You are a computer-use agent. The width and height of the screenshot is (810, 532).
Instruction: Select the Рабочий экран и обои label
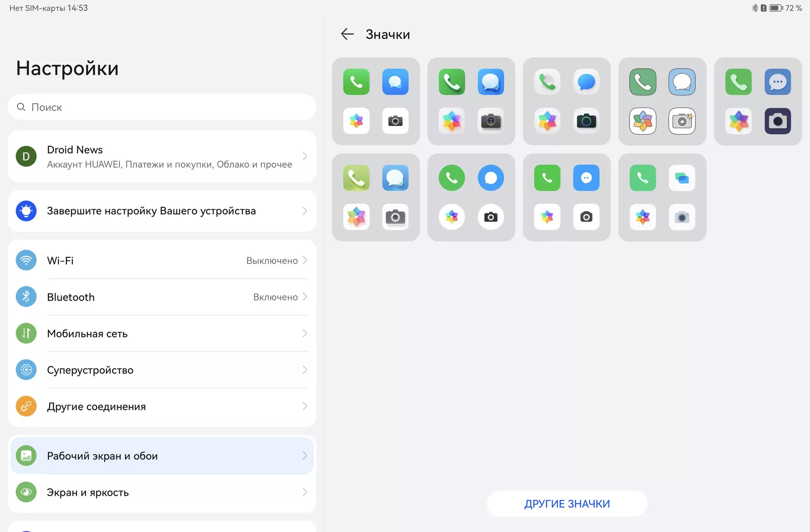click(x=103, y=456)
